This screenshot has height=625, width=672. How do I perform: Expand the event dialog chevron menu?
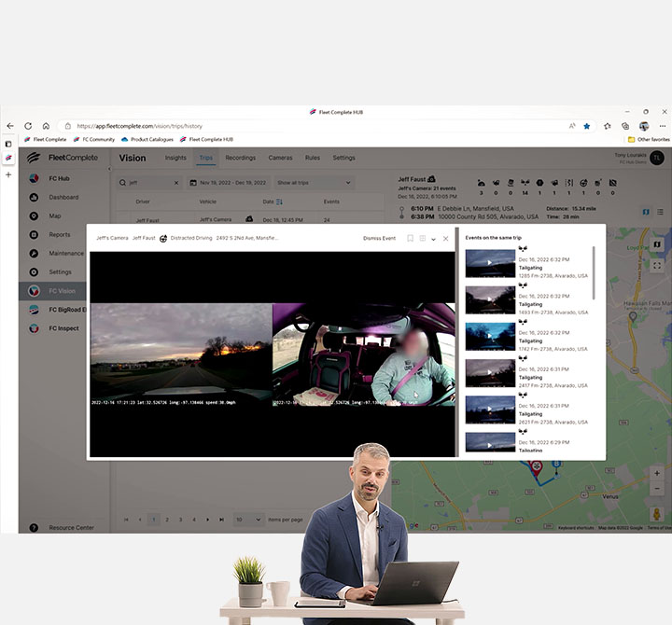tap(434, 239)
